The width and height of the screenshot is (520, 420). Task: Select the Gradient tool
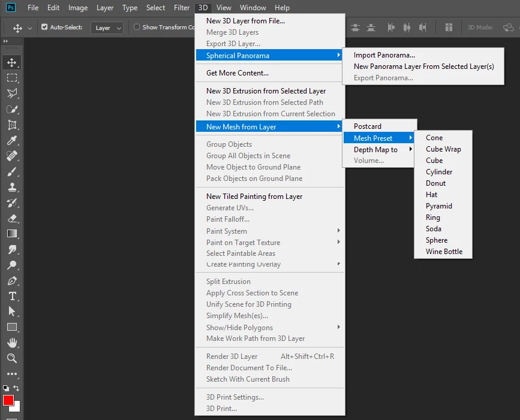(x=12, y=234)
